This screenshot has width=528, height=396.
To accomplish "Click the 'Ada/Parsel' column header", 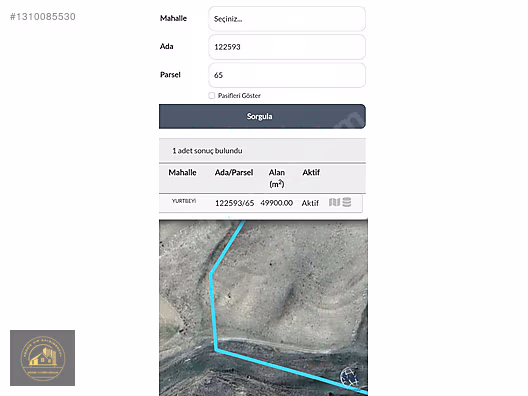I will 234,172.
